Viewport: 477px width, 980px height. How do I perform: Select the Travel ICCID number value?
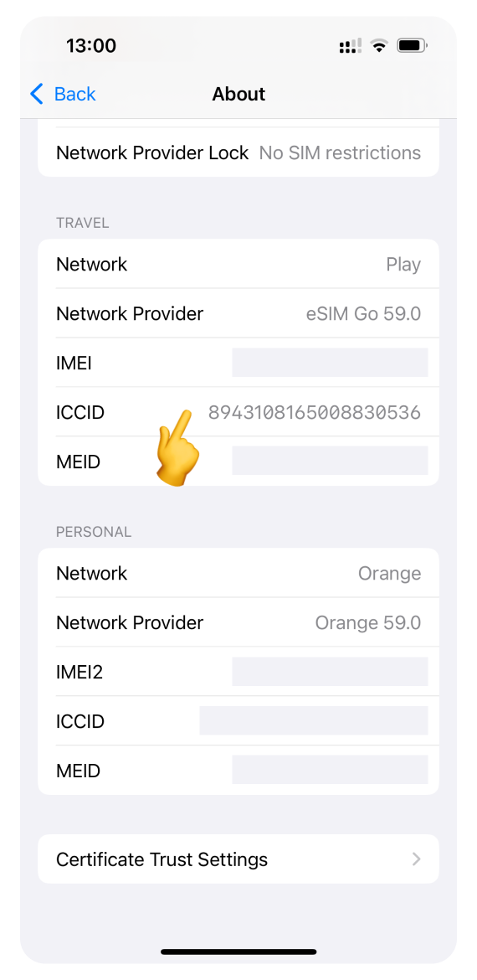tap(314, 412)
